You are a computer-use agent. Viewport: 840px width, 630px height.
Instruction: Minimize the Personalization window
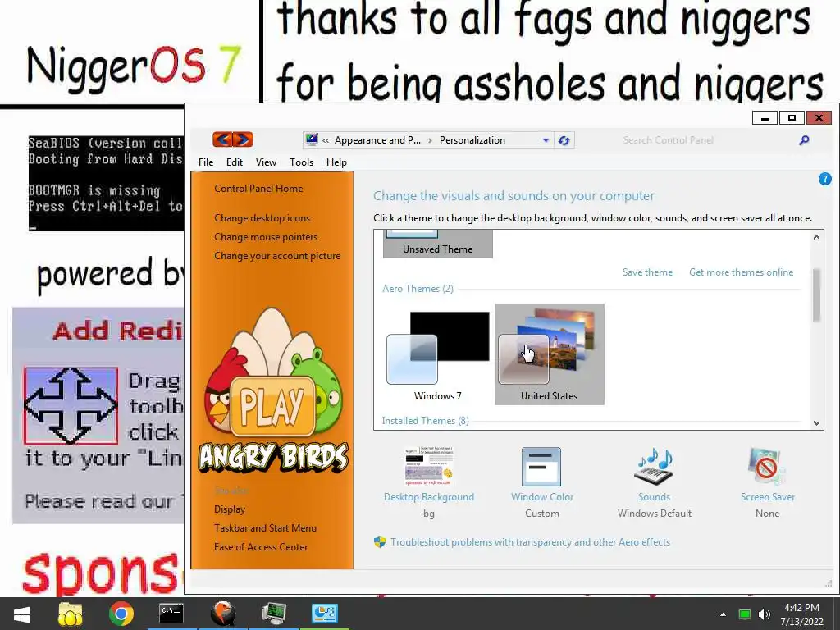[x=765, y=118]
